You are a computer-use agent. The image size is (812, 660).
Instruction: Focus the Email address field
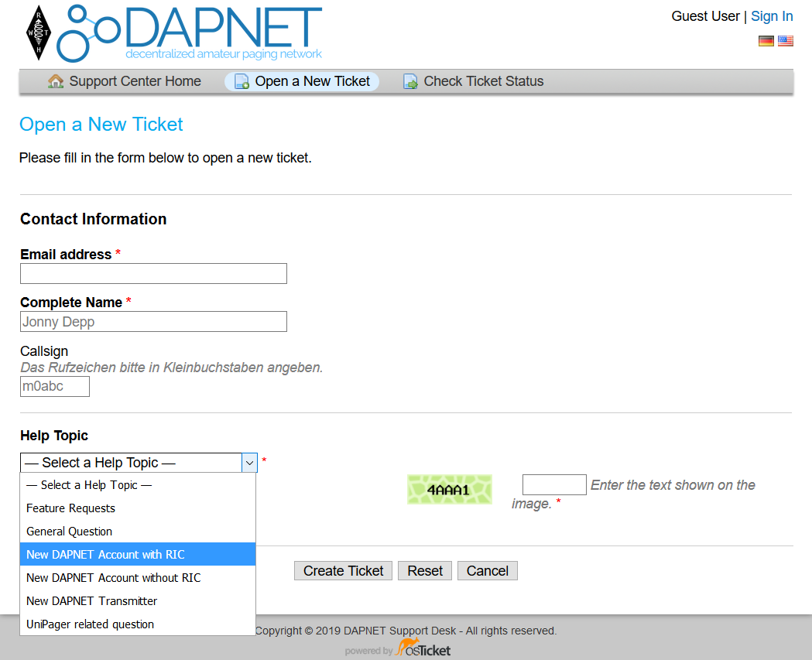click(153, 273)
